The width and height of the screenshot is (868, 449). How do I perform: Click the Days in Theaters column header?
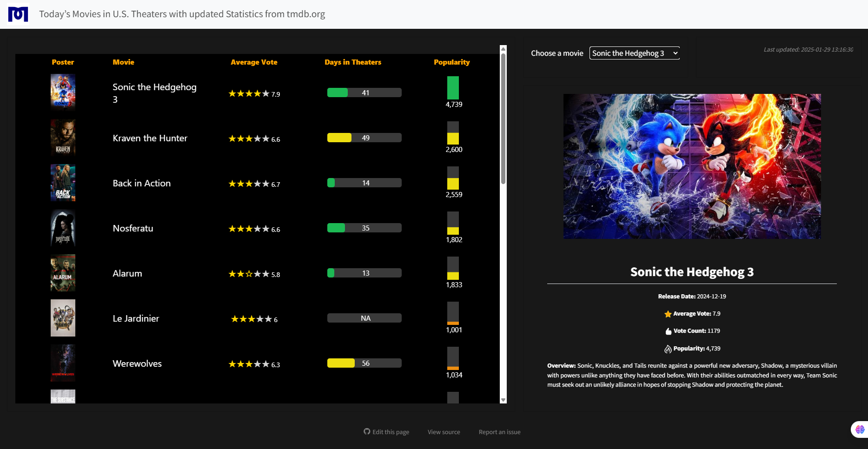(x=353, y=62)
